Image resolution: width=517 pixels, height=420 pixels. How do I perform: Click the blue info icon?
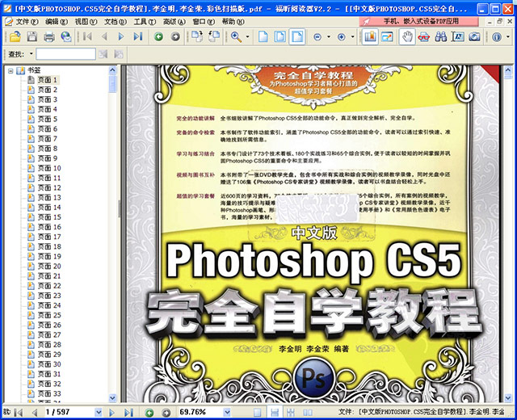496,36
